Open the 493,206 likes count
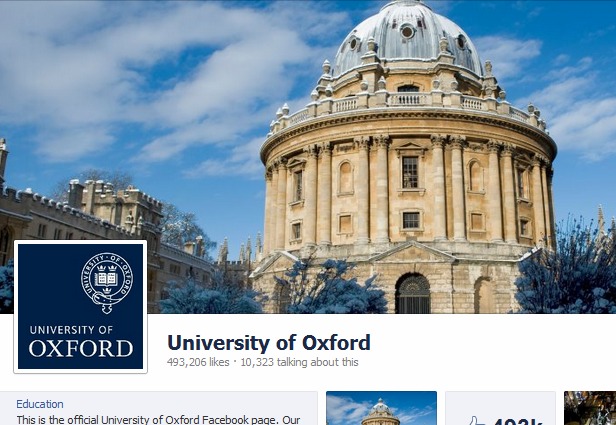616x425 pixels. pos(198,362)
